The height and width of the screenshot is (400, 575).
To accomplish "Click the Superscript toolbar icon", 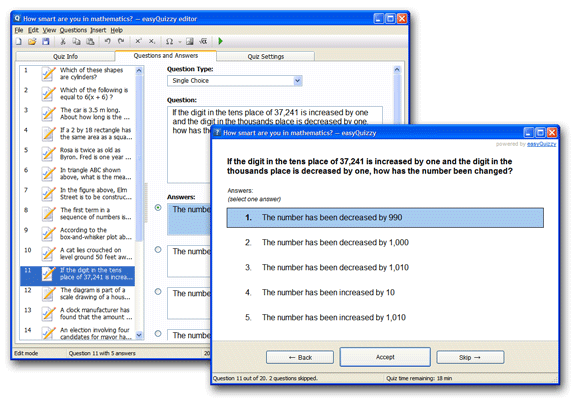I will (138, 41).
